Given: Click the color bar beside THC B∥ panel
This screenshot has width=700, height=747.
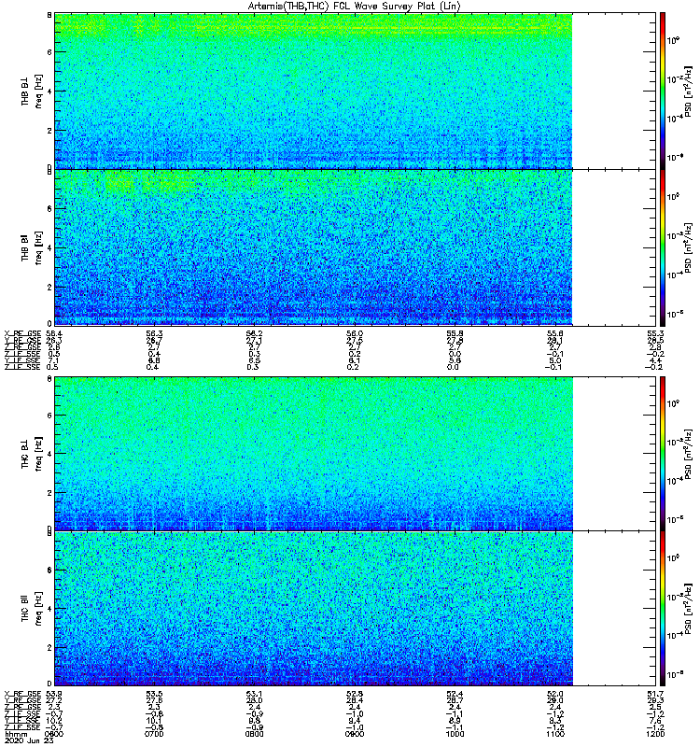Looking at the screenshot, I should coord(662,609).
